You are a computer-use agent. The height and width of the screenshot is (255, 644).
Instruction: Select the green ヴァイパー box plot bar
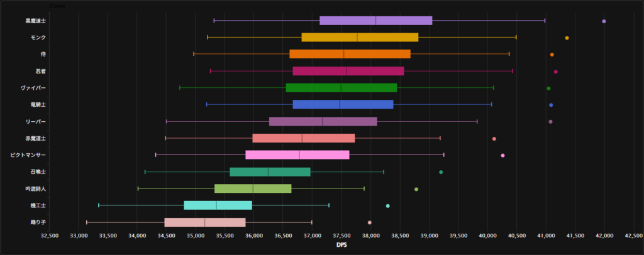pos(341,88)
